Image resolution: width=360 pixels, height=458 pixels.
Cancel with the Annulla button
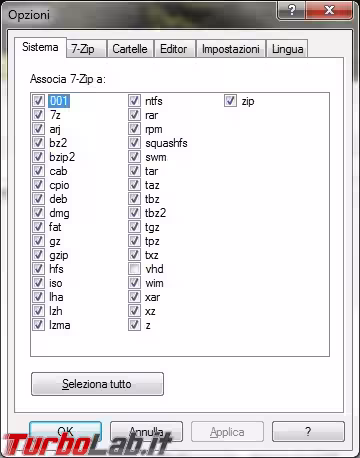[146, 432]
